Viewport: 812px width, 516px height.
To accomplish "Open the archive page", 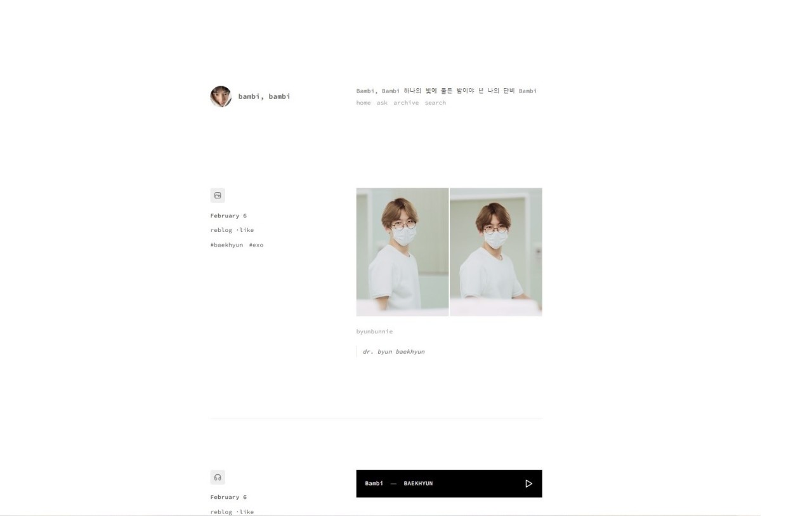I will (406, 103).
